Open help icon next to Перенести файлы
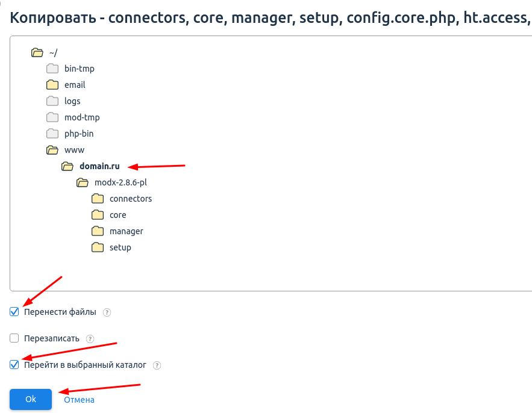532x413 pixels. tap(107, 312)
